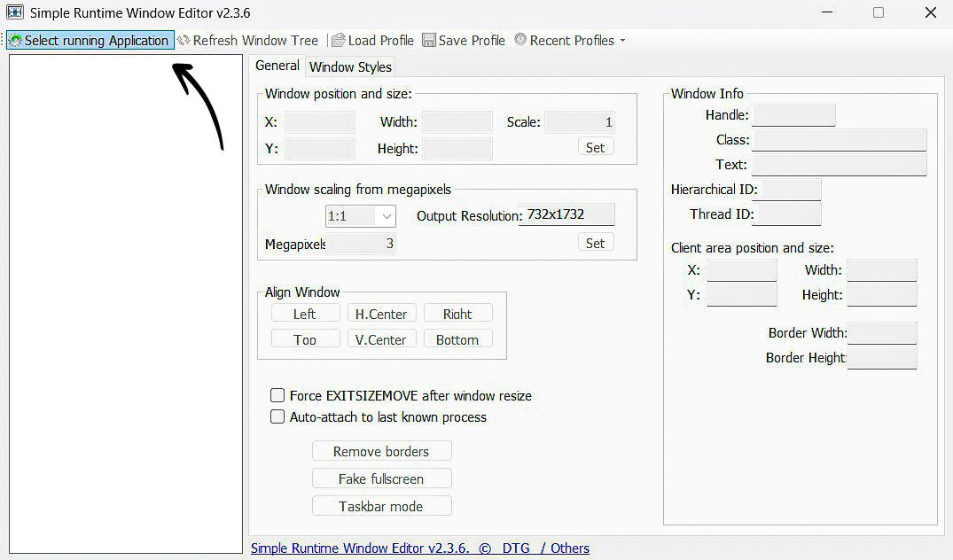Align window Right
This screenshot has height=560, width=953.
(457, 314)
